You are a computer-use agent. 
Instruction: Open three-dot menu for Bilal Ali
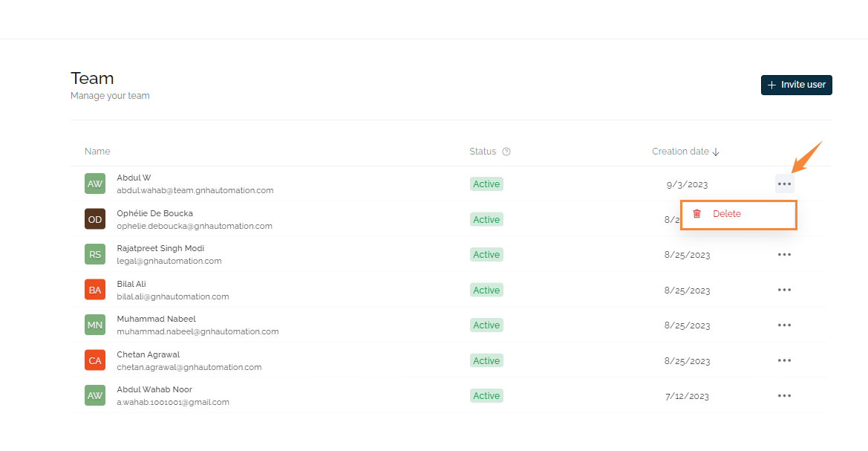(x=784, y=290)
